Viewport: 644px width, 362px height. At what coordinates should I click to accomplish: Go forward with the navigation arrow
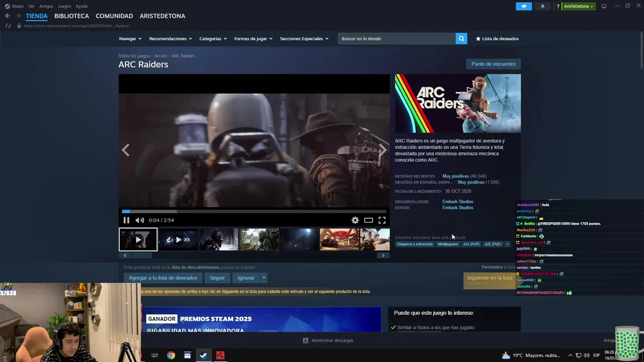[x=18, y=16]
